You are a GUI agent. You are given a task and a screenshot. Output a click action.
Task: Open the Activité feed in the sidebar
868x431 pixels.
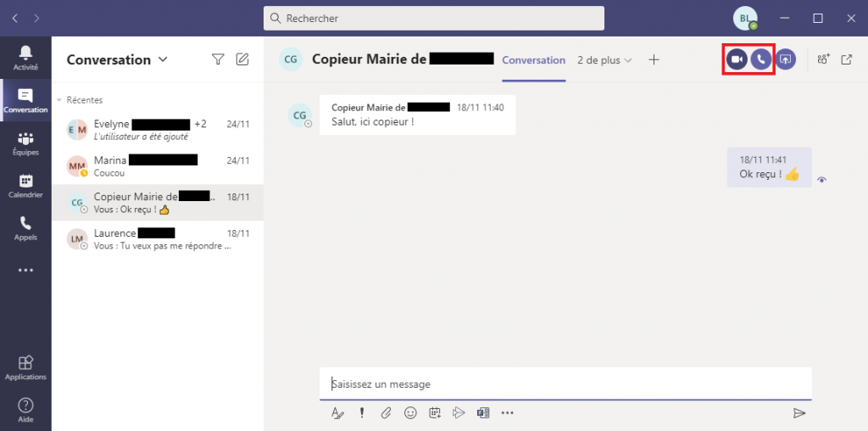[x=25, y=59]
